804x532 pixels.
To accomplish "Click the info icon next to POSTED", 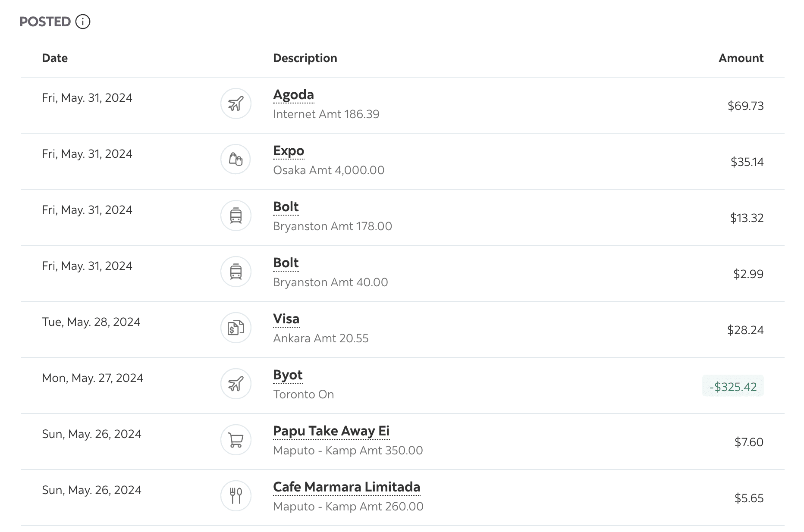I will click(x=83, y=22).
